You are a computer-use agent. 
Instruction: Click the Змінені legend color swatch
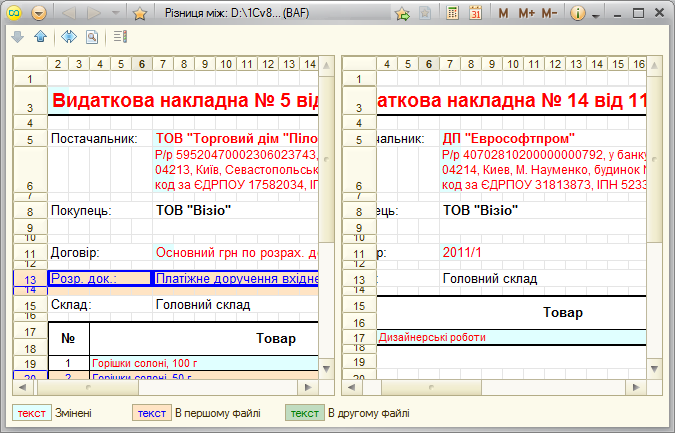[x=31, y=413]
